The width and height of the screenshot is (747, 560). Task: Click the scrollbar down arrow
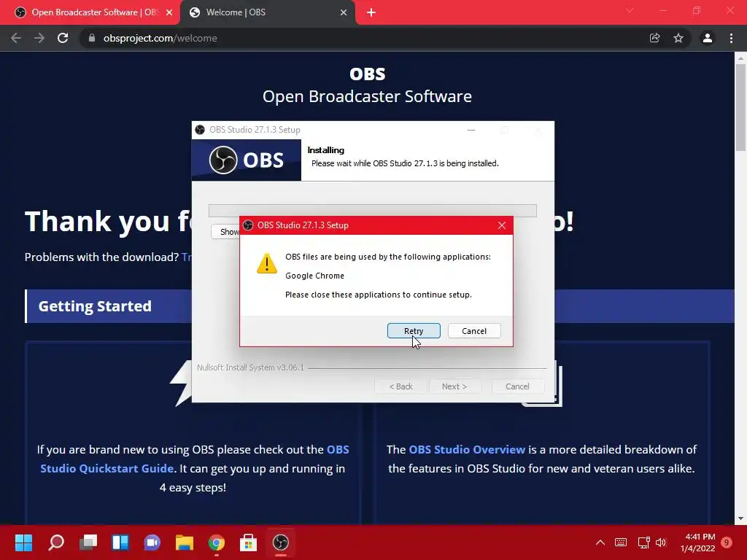(x=740, y=518)
